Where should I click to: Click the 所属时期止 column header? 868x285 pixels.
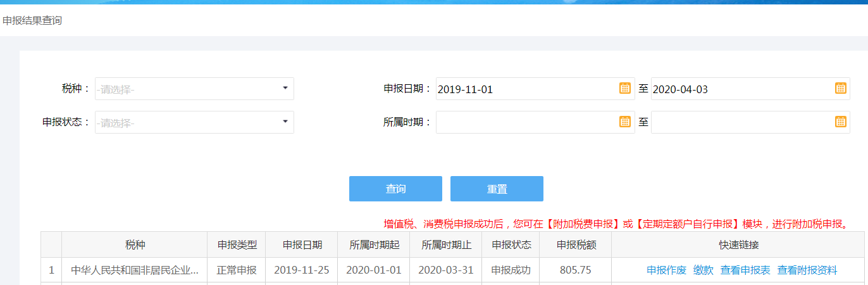446,244
